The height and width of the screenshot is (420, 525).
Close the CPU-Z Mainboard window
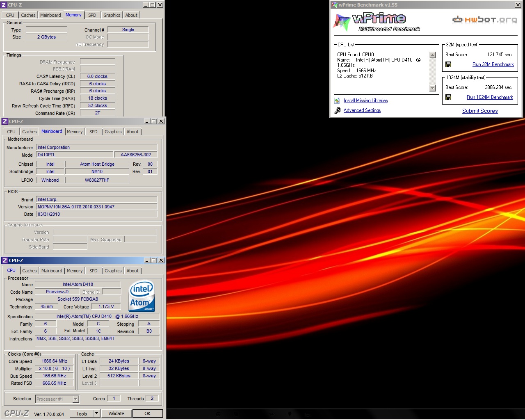(x=161, y=121)
